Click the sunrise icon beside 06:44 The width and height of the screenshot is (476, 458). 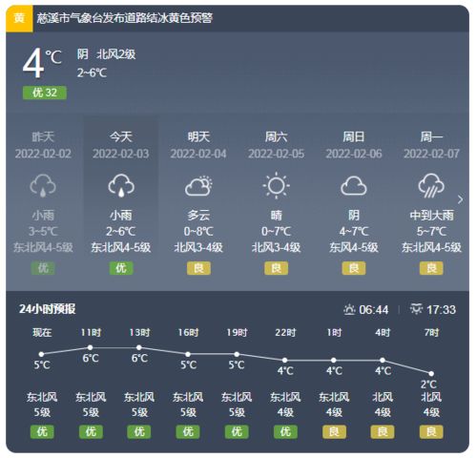coord(349,309)
